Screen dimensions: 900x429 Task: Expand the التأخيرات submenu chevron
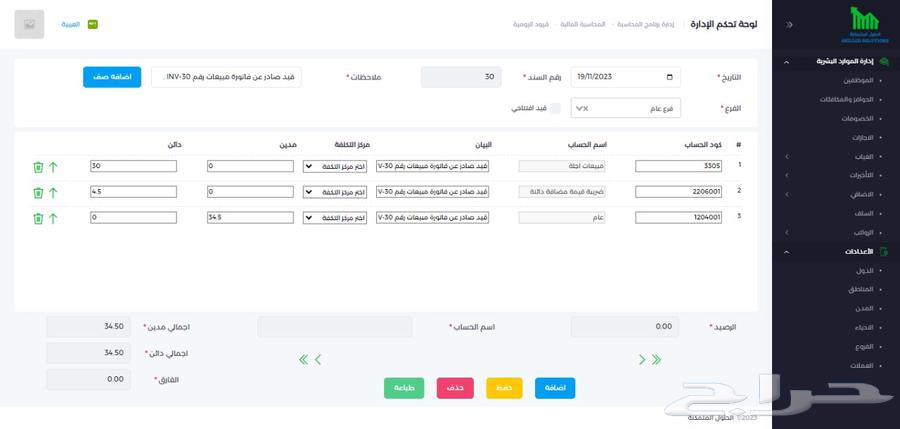786,175
